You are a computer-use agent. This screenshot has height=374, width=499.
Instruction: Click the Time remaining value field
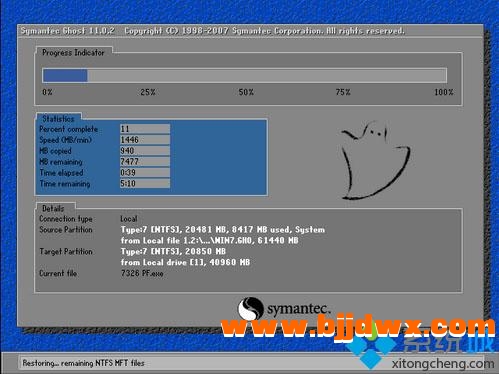click(x=145, y=183)
